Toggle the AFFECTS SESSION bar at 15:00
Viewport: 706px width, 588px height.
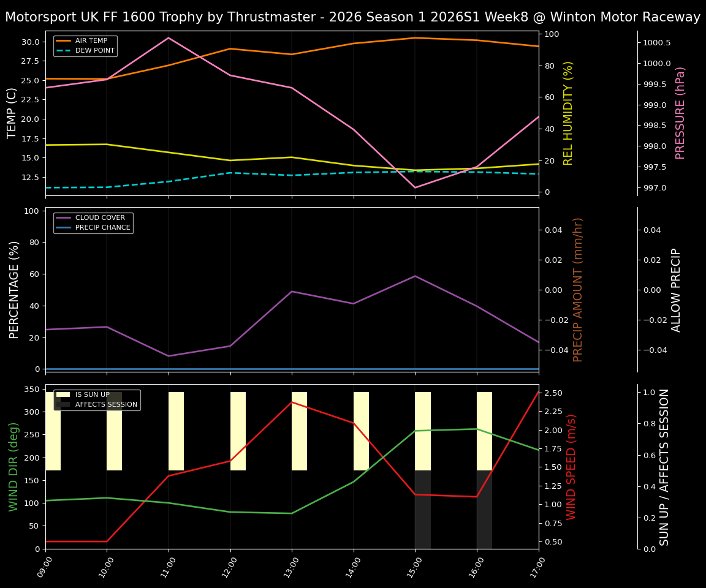[x=422, y=508]
